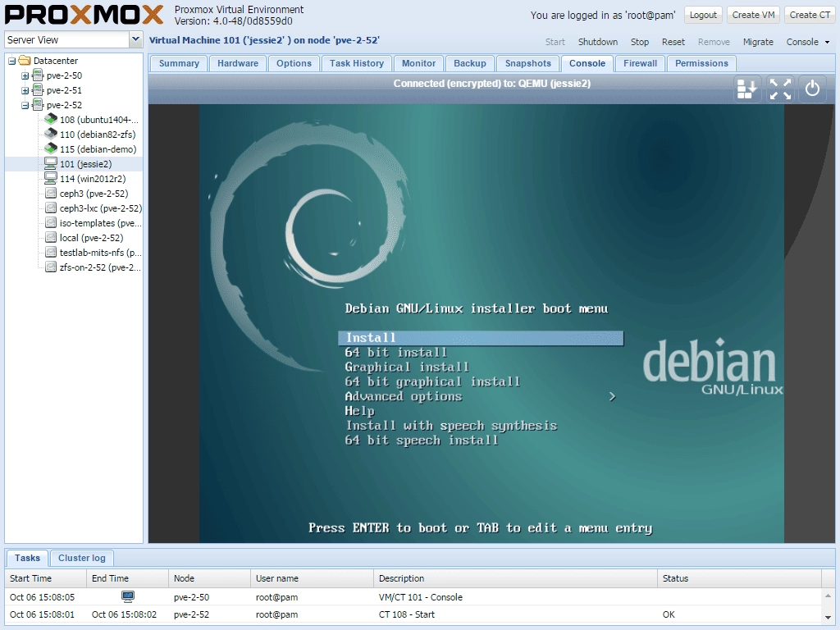Select 'Graphical install' in boot menu
The width and height of the screenshot is (840, 630).
click(x=407, y=367)
